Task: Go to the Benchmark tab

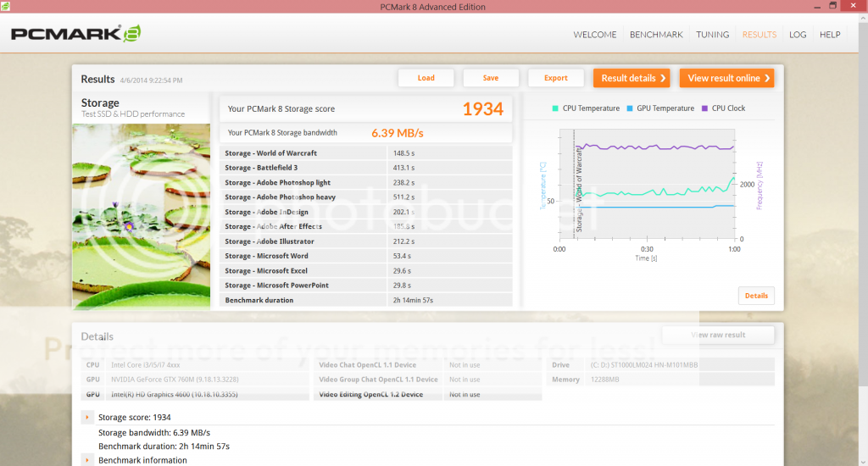Action: 656,35
